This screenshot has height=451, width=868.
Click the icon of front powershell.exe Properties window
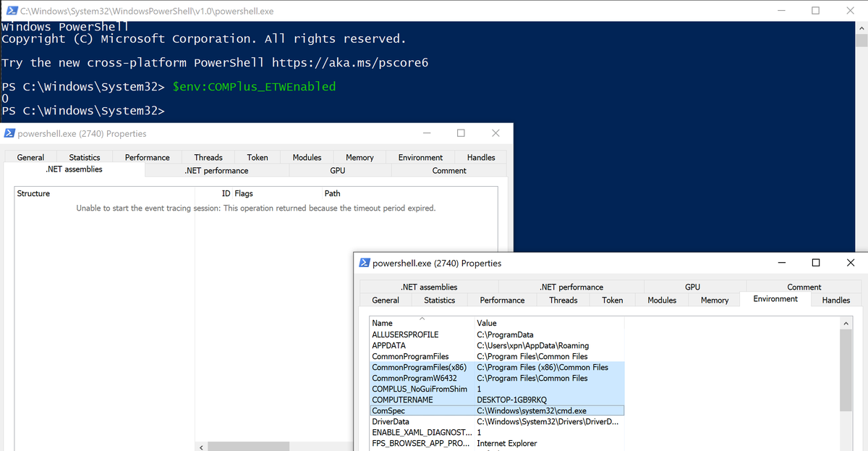[x=365, y=263]
